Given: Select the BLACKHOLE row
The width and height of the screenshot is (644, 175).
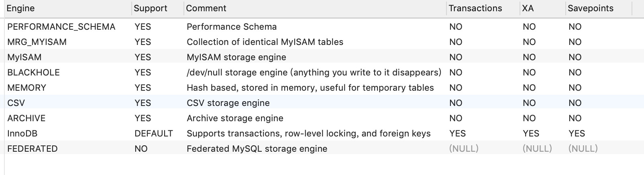Looking at the screenshot, I should (34, 73).
